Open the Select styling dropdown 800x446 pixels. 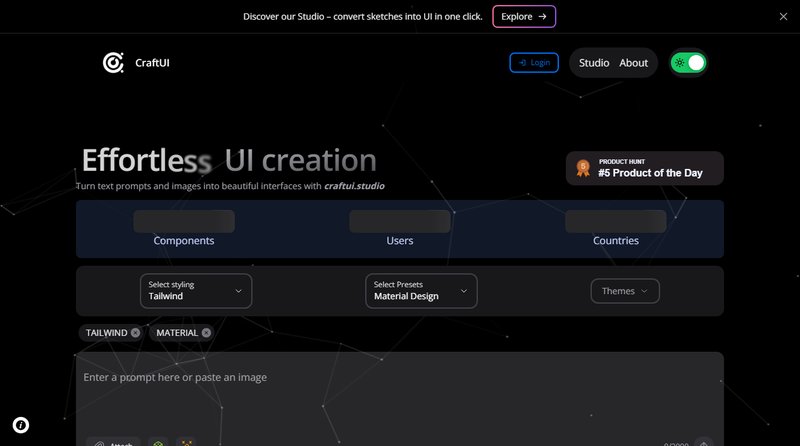click(x=195, y=291)
